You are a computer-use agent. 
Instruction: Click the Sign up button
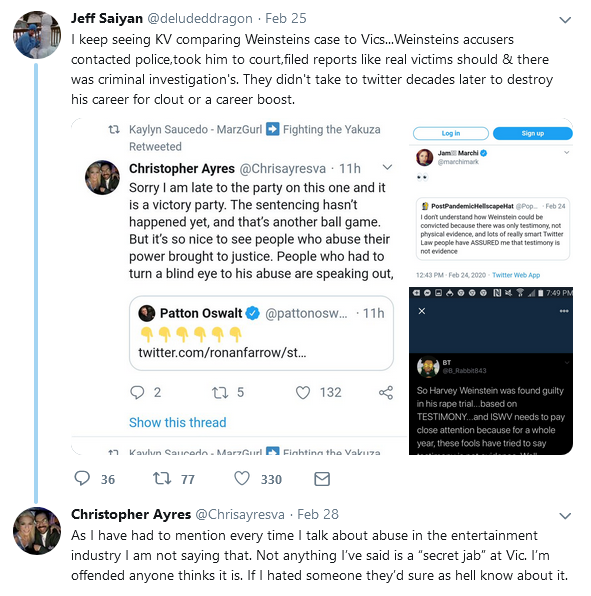pos(532,133)
